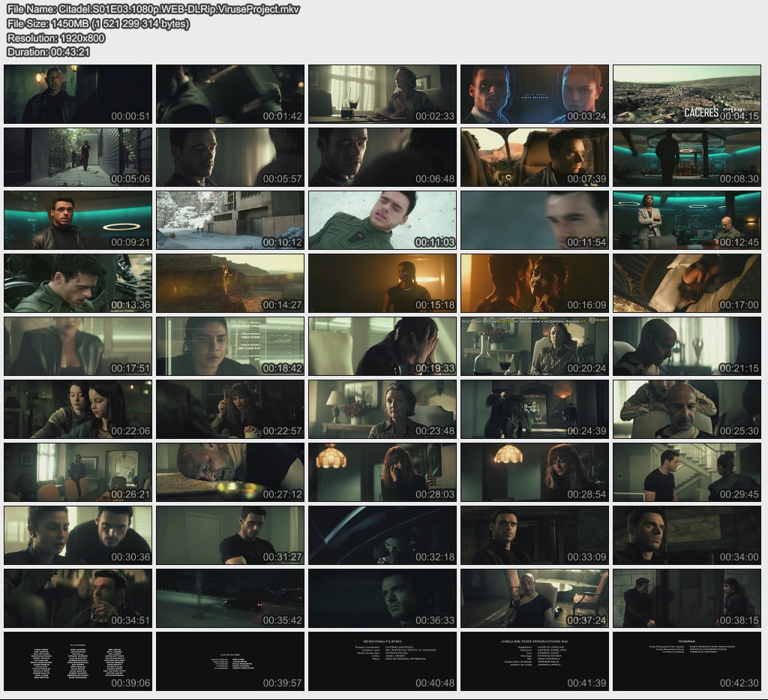Screen dimensions: 768x700
Task: Click the thumbnail stamped 00:34:51
Action: [x=78, y=598]
